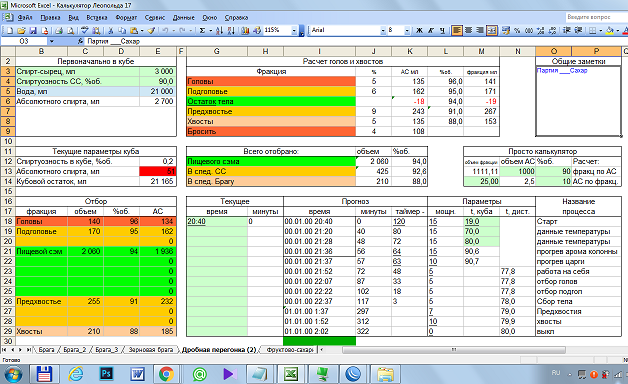Switch to the Зерновая брага sheet tab
The height and width of the screenshot is (384, 628).
[x=151, y=350]
